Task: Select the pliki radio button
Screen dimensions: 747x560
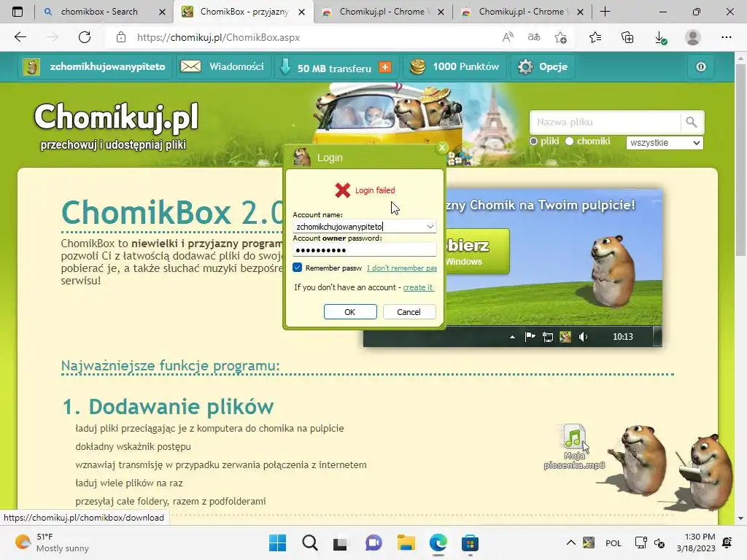Action: (x=533, y=141)
